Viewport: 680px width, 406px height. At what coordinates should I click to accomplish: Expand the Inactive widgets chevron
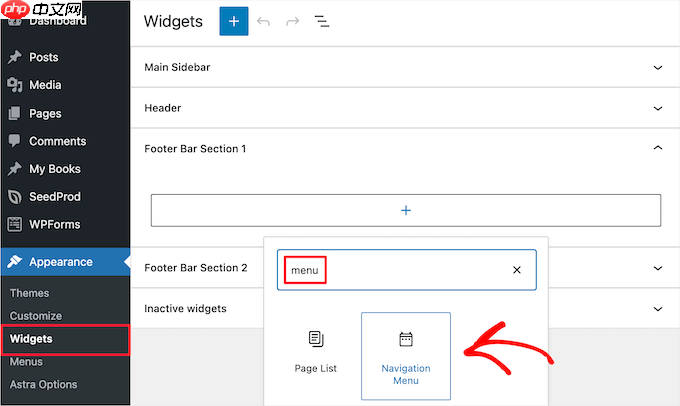657,309
